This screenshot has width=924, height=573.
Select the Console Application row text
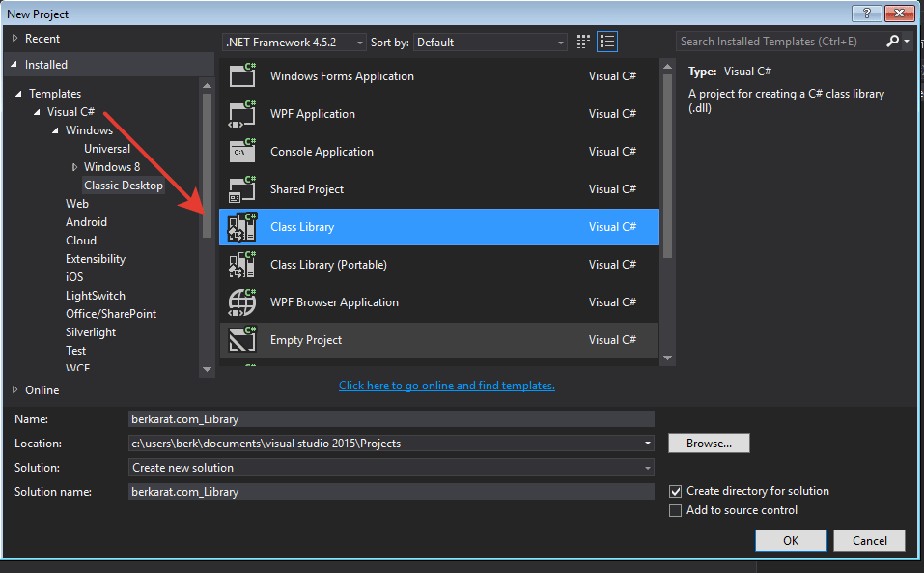pyautogui.click(x=322, y=152)
